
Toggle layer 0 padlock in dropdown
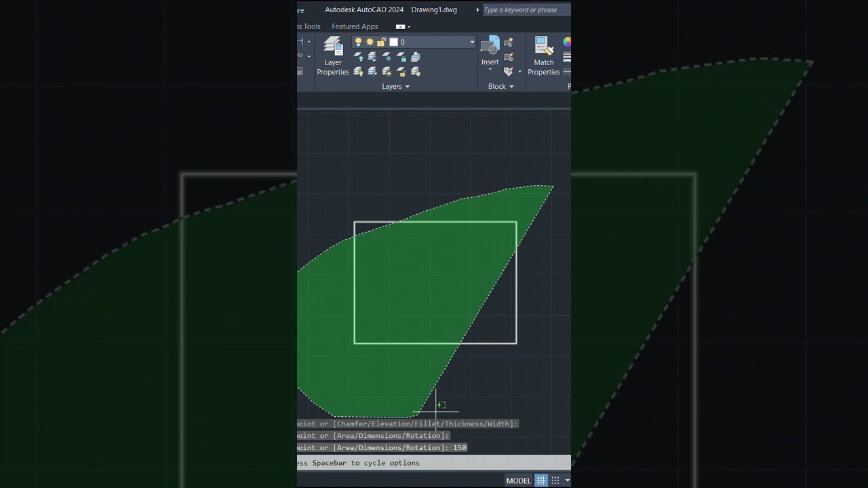click(381, 42)
